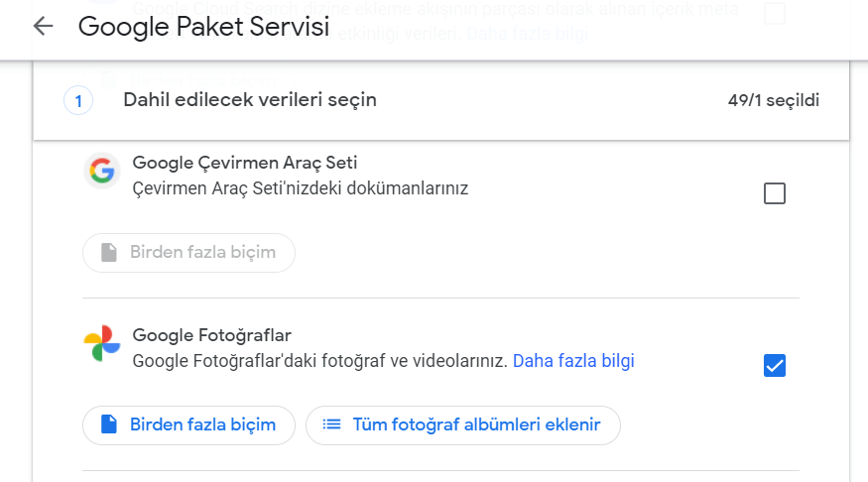
Task: Click the Çevirmen Araç Seti'nizdeki dokümanlarınız description
Action: (x=301, y=188)
